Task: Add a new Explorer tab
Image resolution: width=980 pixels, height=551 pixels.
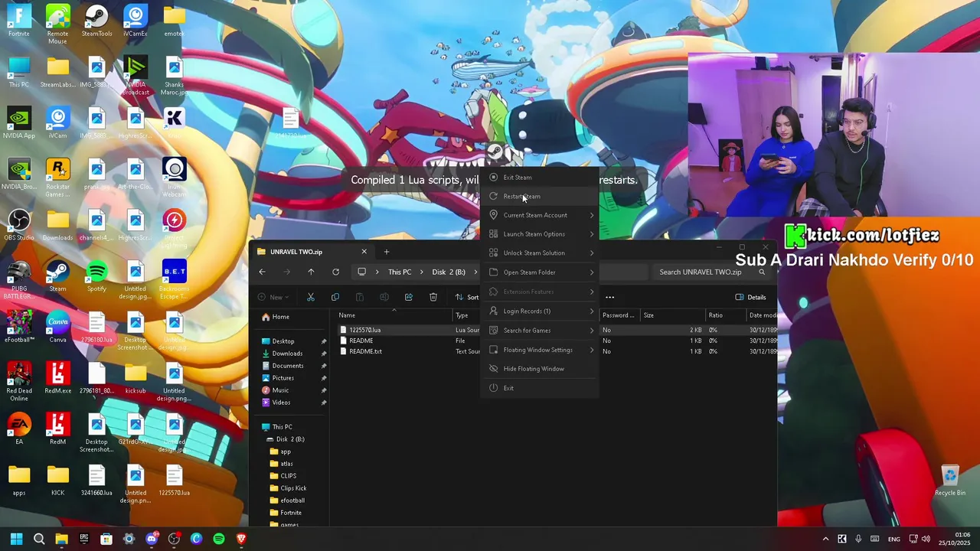Action: point(387,252)
